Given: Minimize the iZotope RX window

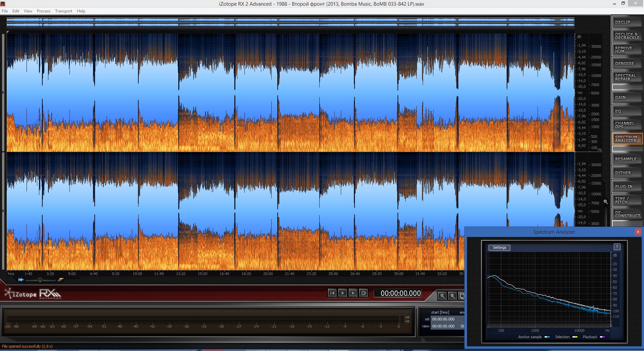Looking at the screenshot, I should point(614,3).
